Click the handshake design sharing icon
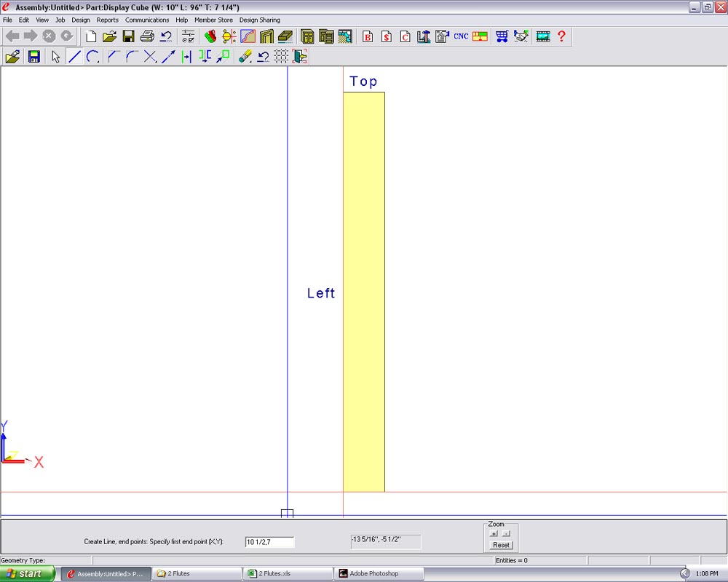 coord(521,36)
